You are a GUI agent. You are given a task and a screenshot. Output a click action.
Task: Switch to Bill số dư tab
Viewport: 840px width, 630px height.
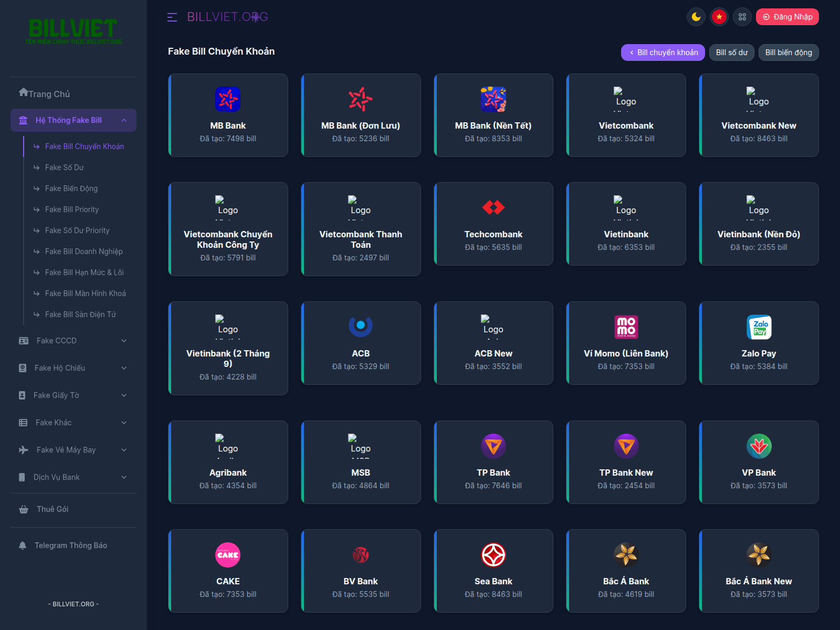click(732, 52)
